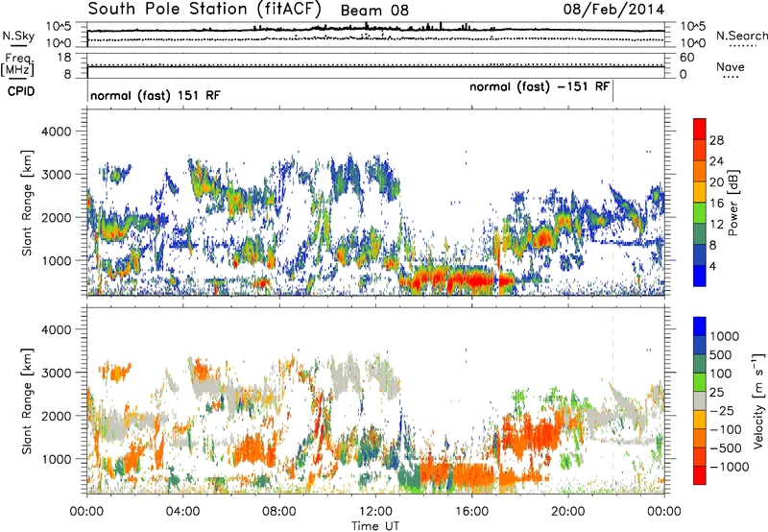The image size is (768, 532).
Task: Click 'Slant Range [km]' label of power panel
Action: click(x=27, y=204)
